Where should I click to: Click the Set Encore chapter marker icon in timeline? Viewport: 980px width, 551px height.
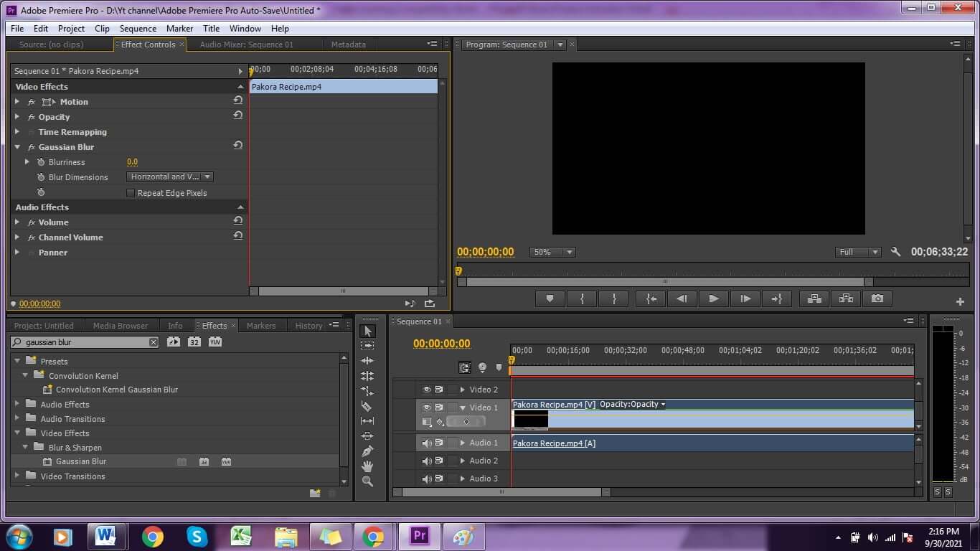point(482,367)
